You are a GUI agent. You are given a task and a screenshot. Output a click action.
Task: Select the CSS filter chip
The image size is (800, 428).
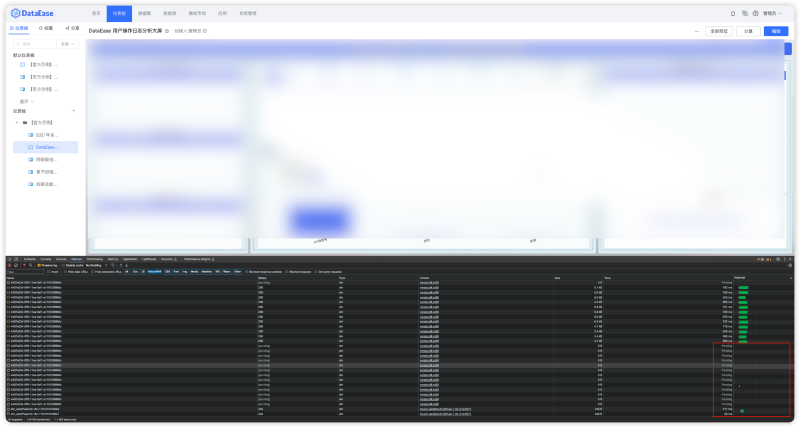click(167, 272)
